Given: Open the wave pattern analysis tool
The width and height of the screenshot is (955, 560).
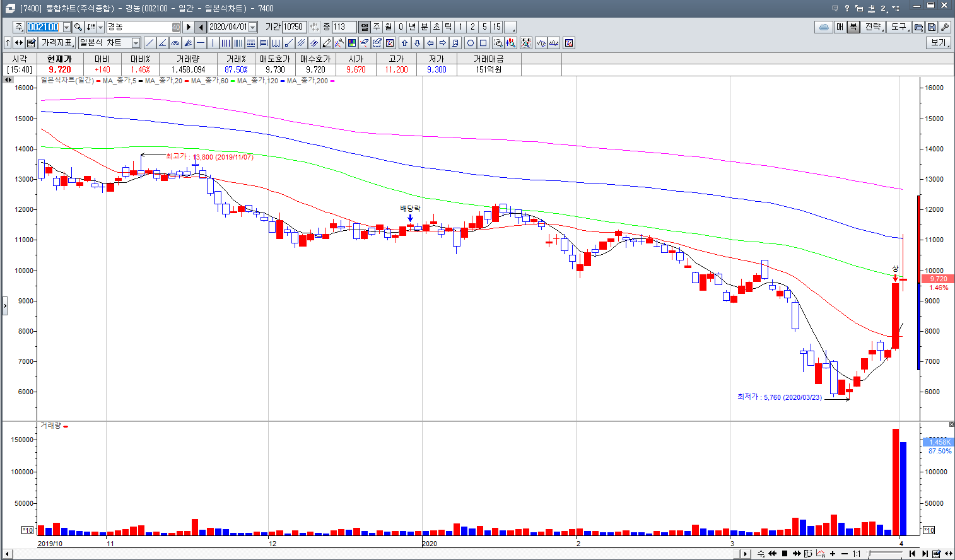Looking at the screenshot, I should (x=541, y=43).
